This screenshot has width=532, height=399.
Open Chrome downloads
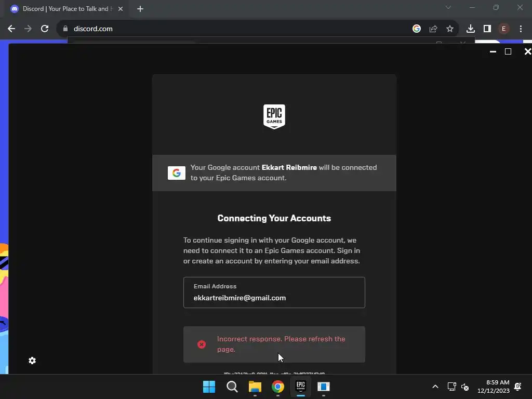pyautogui.click(x=471, y=29)
